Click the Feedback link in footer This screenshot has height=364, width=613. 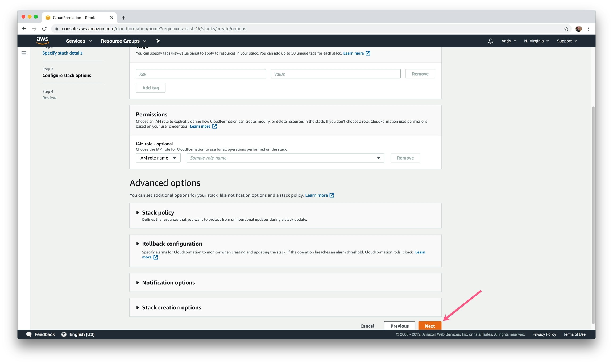[45, 334]
